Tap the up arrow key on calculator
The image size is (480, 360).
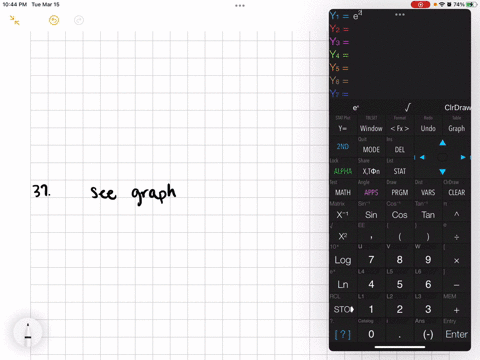(442, 143)
